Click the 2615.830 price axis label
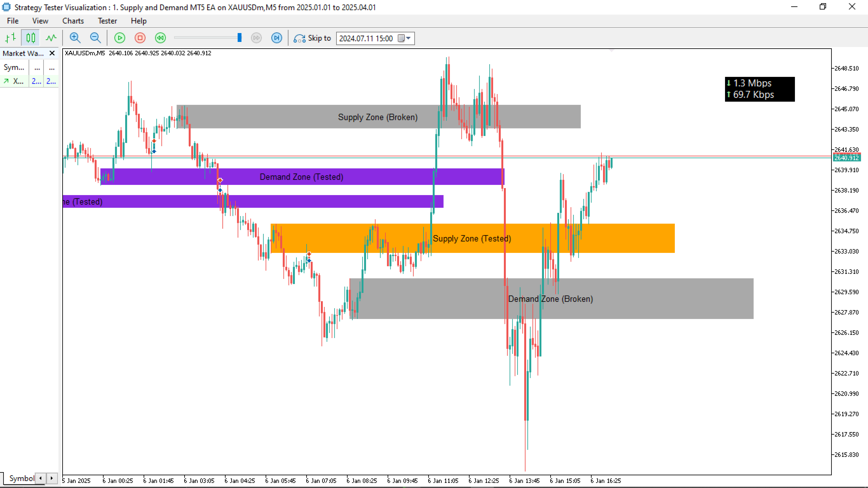 (846, 454)
